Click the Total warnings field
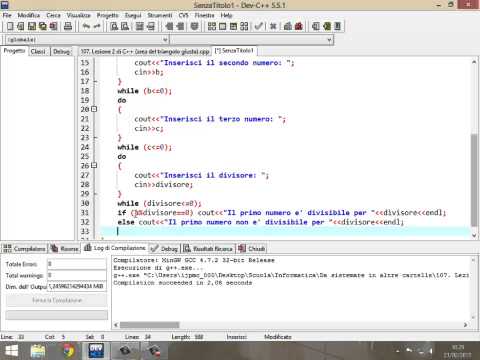The image size is (480, 360). point(77,275)
